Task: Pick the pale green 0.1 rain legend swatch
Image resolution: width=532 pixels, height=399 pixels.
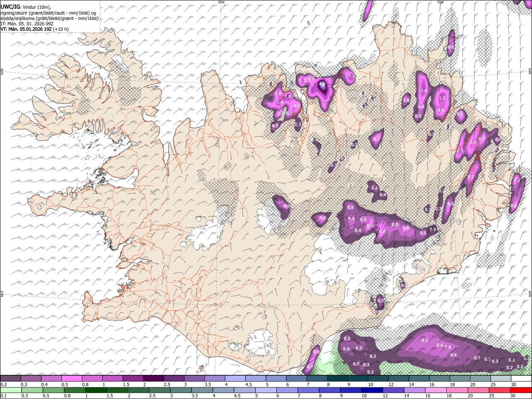Action: pyautogui.click(x=11, y=390)
